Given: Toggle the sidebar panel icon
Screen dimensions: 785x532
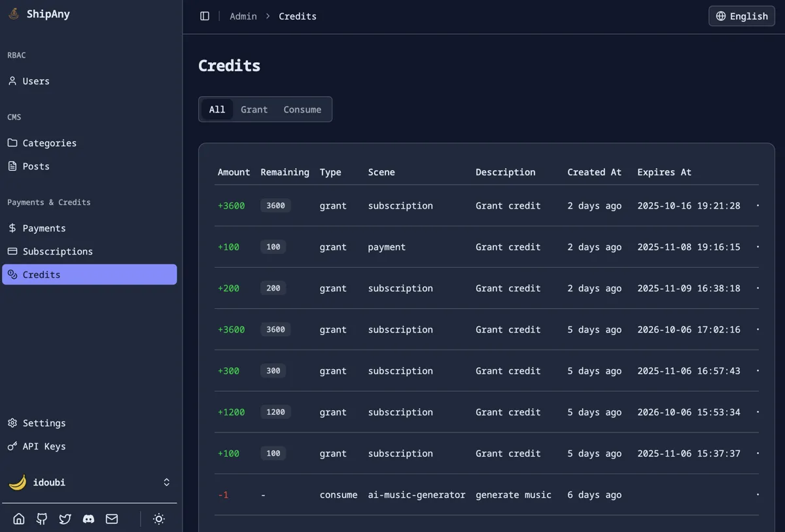Looking at the screenshot, I should 205,16.
